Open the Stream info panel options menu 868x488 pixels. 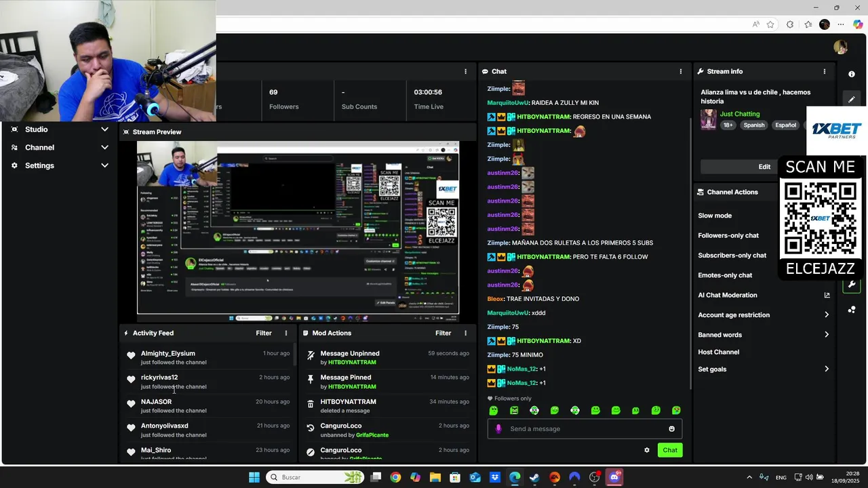[x=825, y=71]
